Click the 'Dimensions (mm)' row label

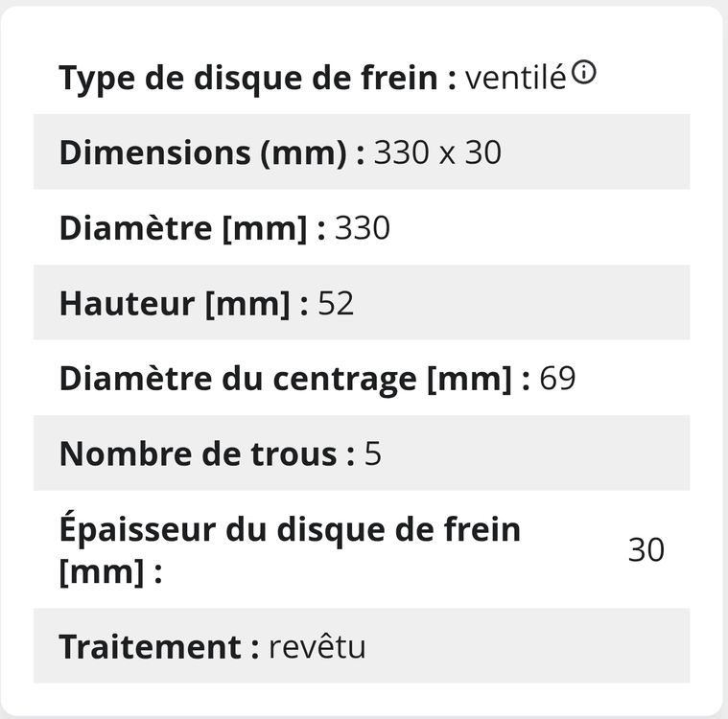tap(212, 152)
